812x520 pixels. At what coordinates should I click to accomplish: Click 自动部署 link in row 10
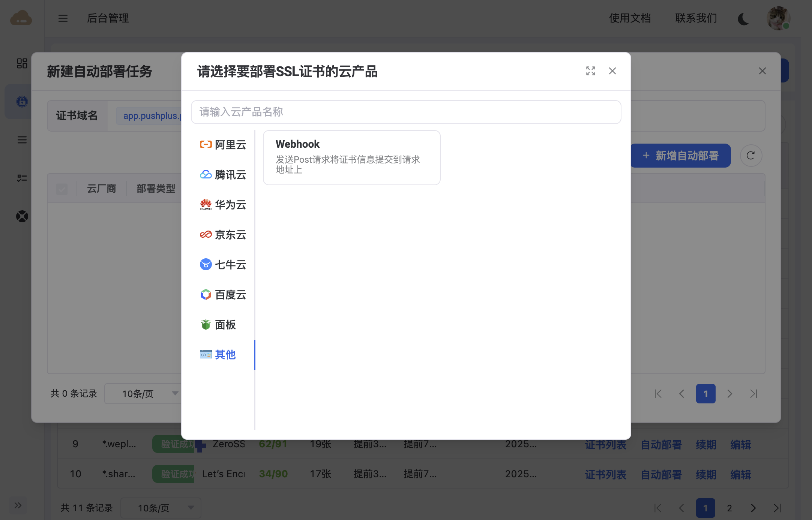coord(661,475)
